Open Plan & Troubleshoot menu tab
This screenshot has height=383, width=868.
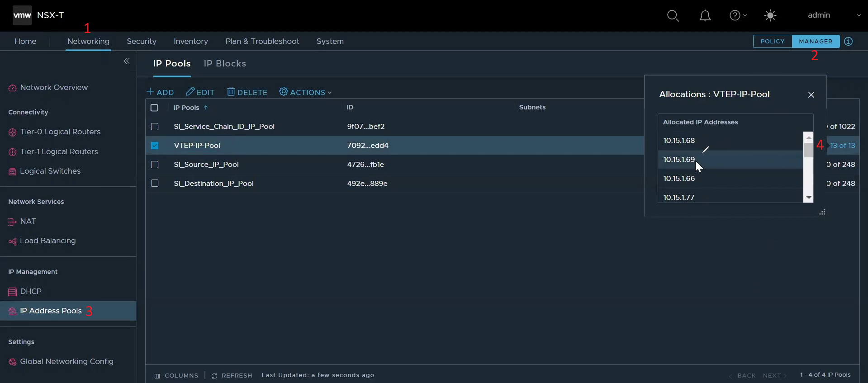[x=262, y=41]
